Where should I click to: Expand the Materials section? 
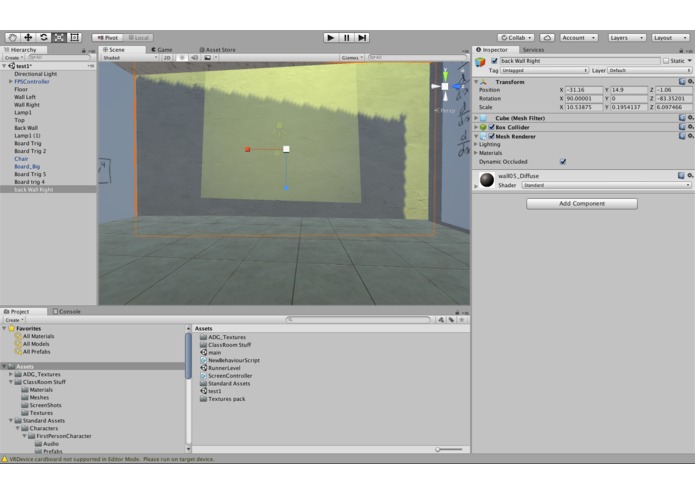tap(476, 153)
